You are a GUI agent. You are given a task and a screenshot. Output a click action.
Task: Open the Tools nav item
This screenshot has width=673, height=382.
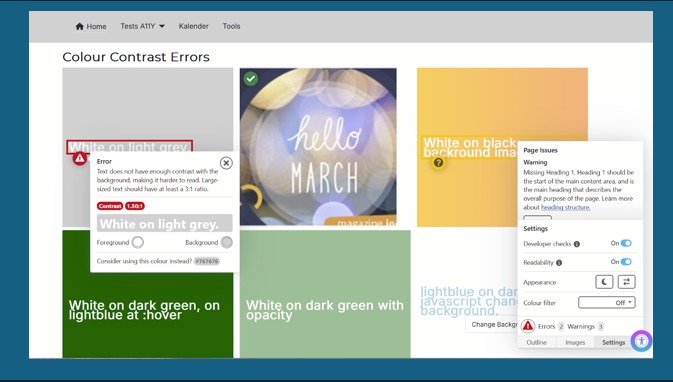(x=231, y=26)
